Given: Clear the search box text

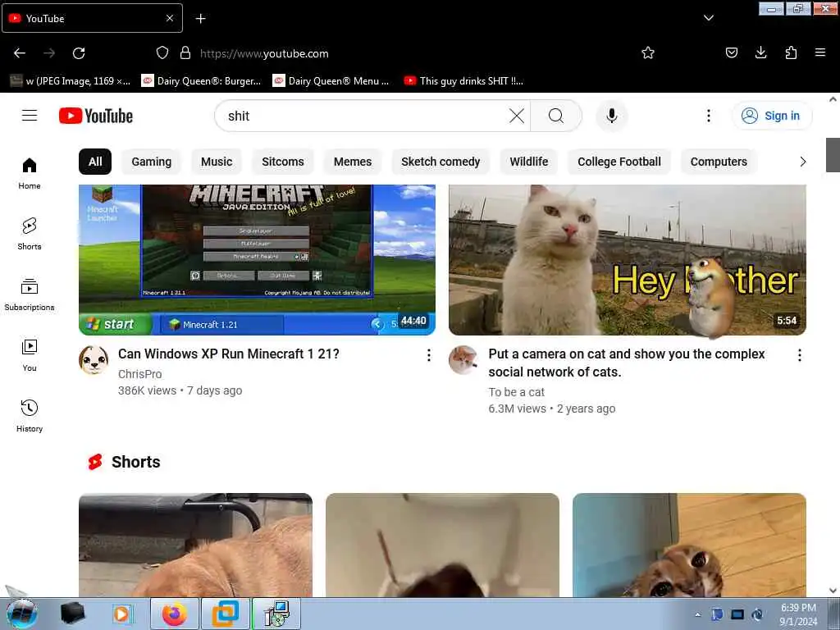Looking at the screenshot, I should 517,116.
